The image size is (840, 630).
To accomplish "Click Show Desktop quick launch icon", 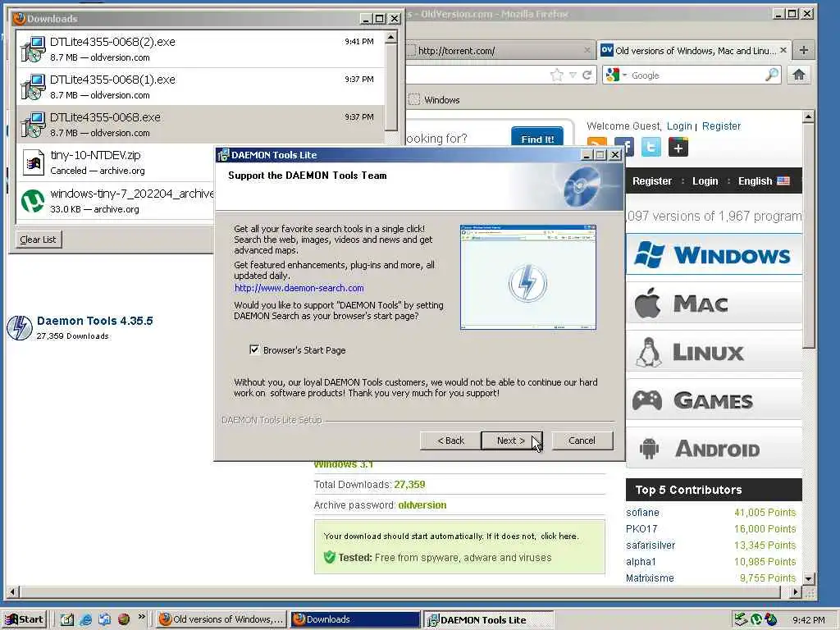I will [x=67, y=619].
